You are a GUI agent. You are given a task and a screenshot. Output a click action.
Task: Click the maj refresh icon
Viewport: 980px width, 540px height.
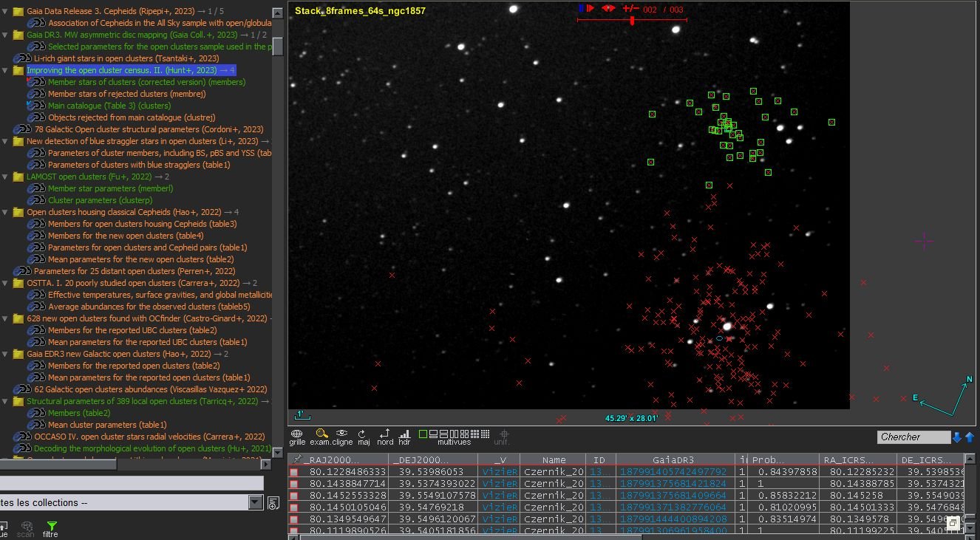click(364, 434)
